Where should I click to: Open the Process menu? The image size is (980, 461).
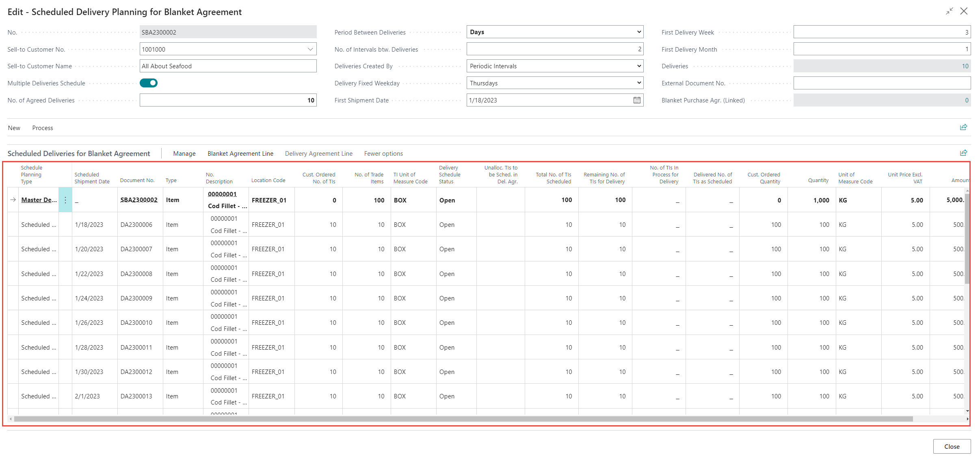(x=43, y=128)
